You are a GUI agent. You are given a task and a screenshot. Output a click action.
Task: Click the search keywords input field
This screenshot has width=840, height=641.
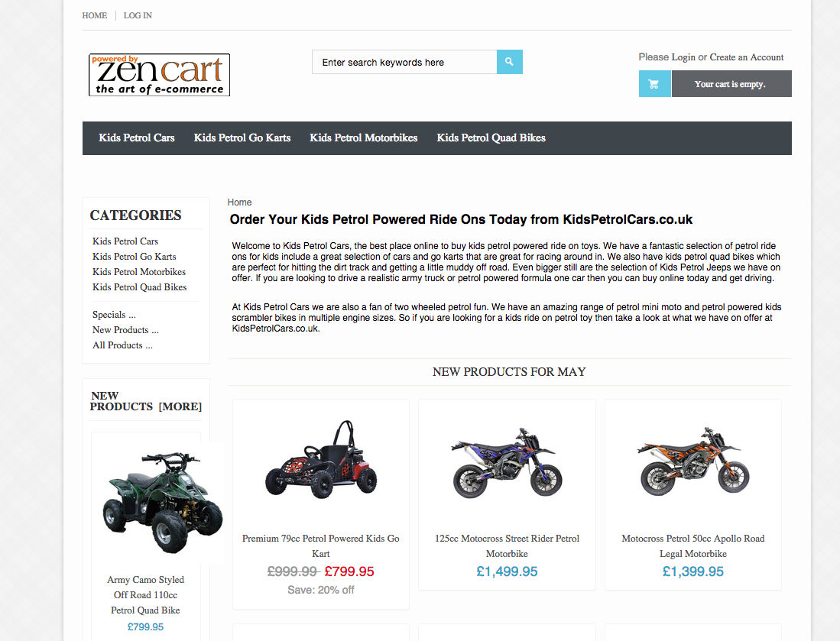click(404, 62)
